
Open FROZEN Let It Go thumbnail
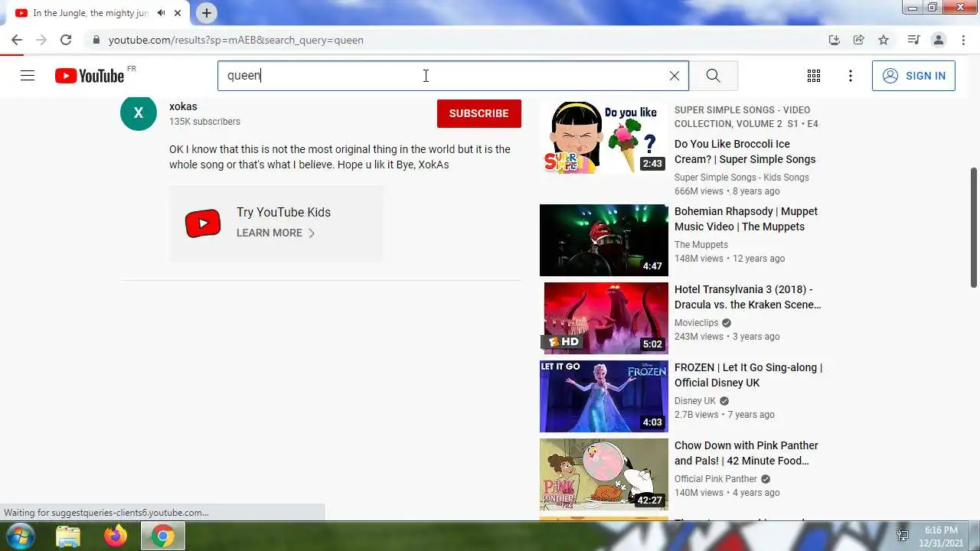click(x=604, y=396)
